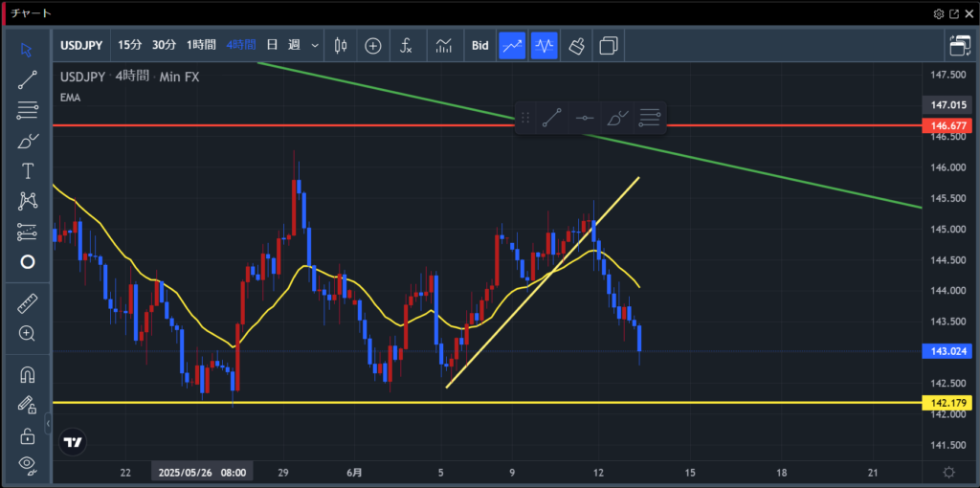Viewport: 980px width, 488px height.
Task: Select the yellow horizontal line at 142.179
Action: point(487,403)
